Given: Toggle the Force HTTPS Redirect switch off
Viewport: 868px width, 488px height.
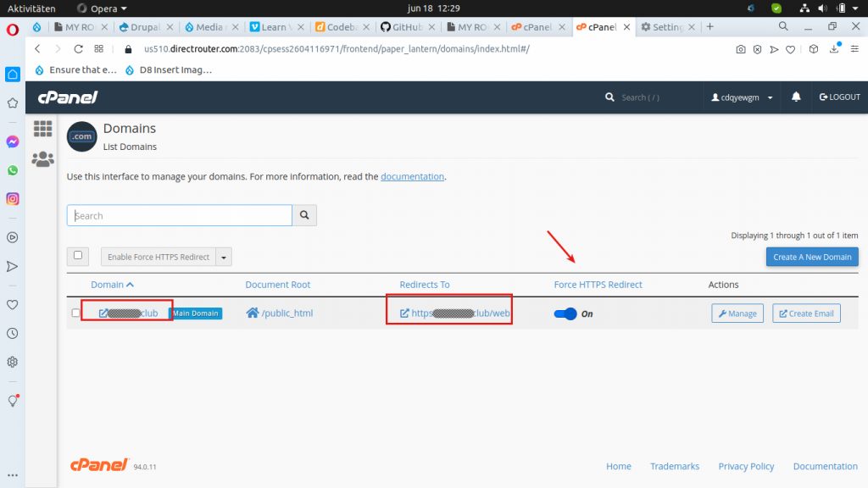Looking at the screenshot, I should pos(565,313).
